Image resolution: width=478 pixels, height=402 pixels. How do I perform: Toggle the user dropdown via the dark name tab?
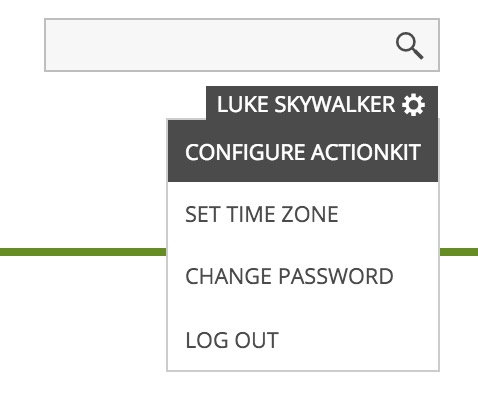point(322,104)
